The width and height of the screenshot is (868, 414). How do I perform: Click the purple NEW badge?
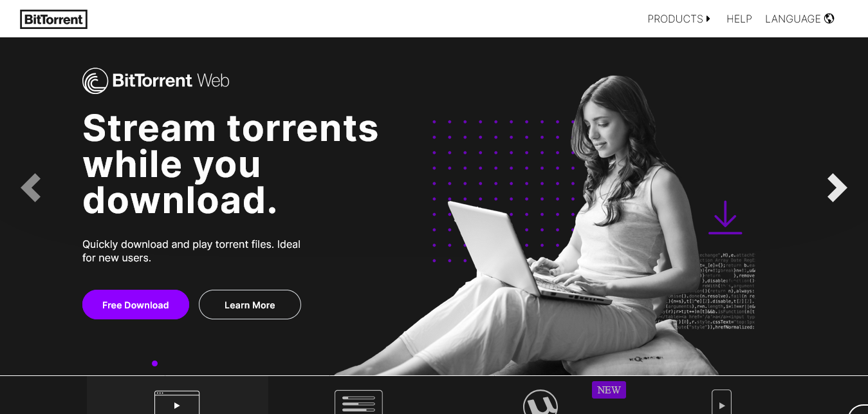pos(609,390)
